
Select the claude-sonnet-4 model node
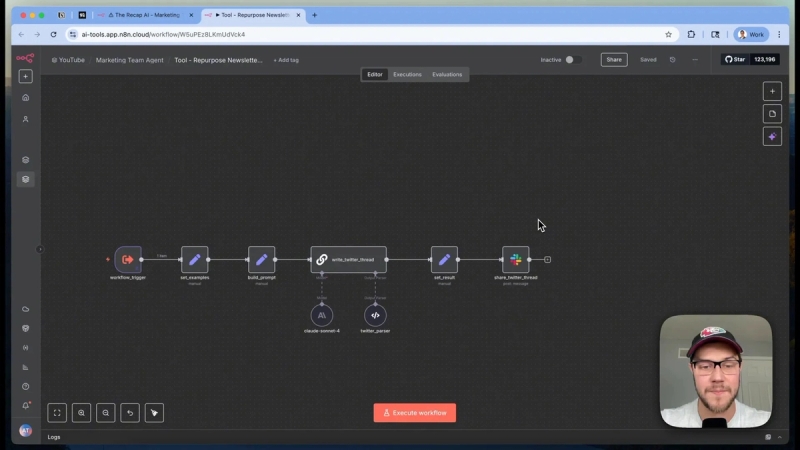point(322,315)
